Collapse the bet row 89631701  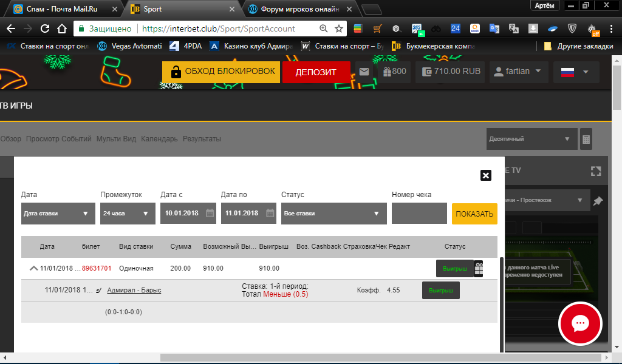33,268
